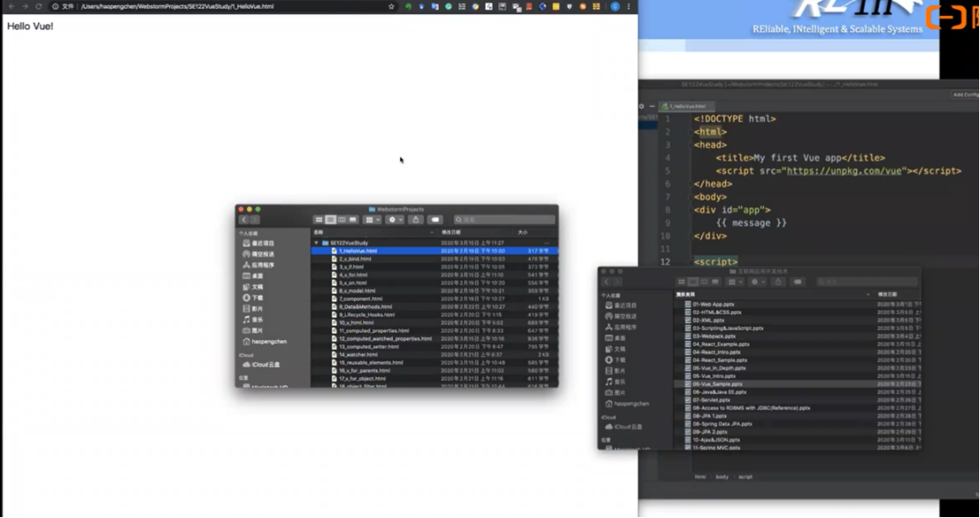
Task: Click Edit Tags button in WebstormProjects Finder
Action: tap(435, 220)
